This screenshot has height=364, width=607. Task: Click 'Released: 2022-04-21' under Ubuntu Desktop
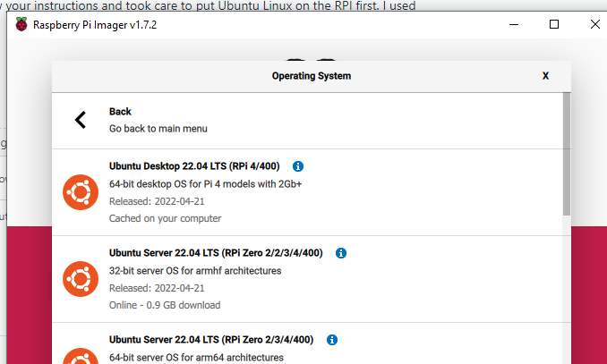tap(157, 201)
